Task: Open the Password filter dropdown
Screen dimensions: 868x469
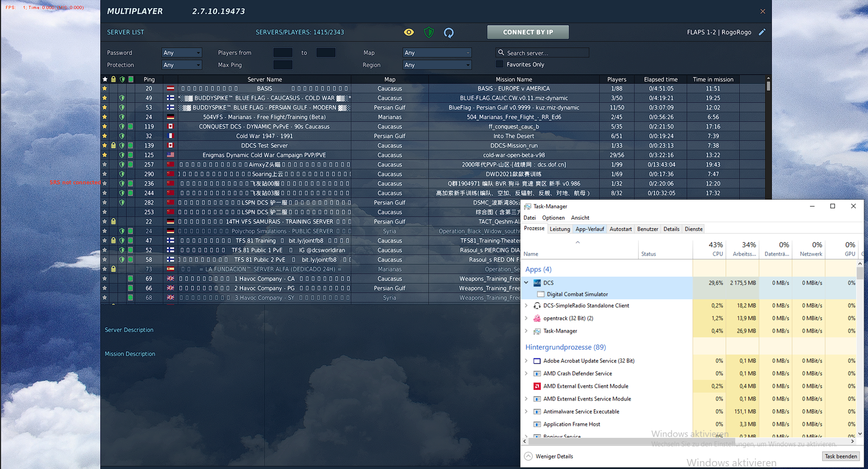Action: coord(181,53)
